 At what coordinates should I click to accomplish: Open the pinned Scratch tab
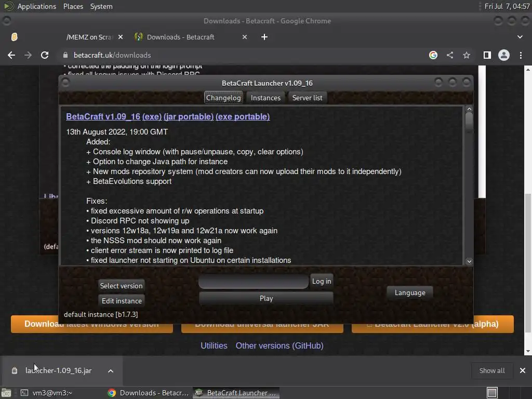[x=14, y=37]
